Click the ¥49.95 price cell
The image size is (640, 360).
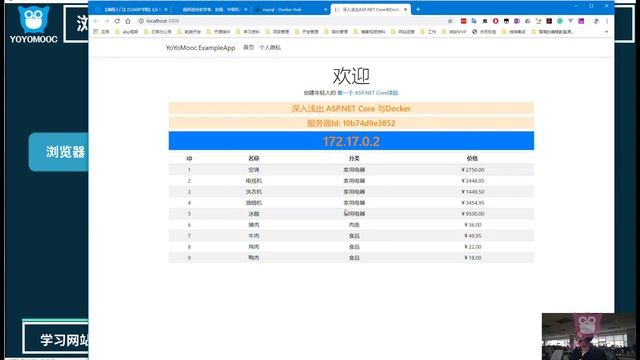473,236
